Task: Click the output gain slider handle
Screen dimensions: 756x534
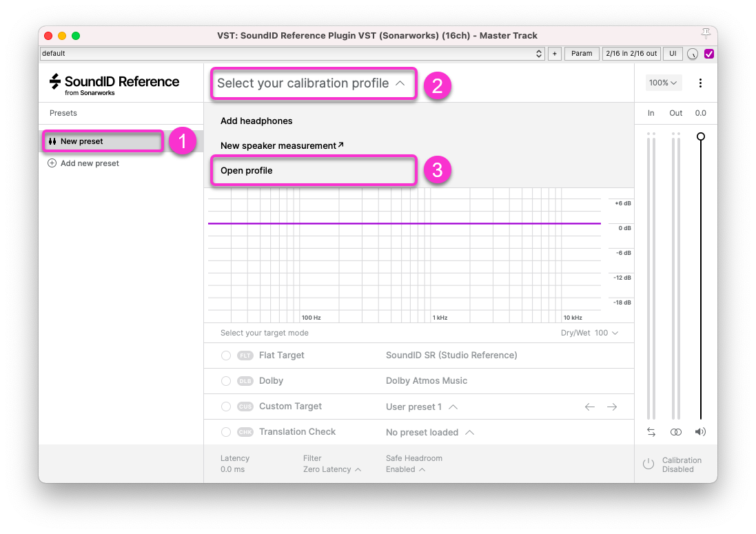Action: [x=701, y=136]
